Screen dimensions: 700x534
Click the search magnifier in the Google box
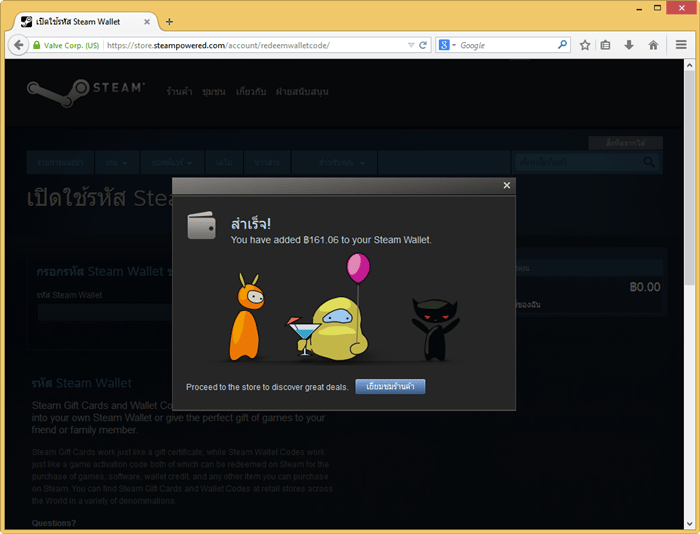point(562,45)
